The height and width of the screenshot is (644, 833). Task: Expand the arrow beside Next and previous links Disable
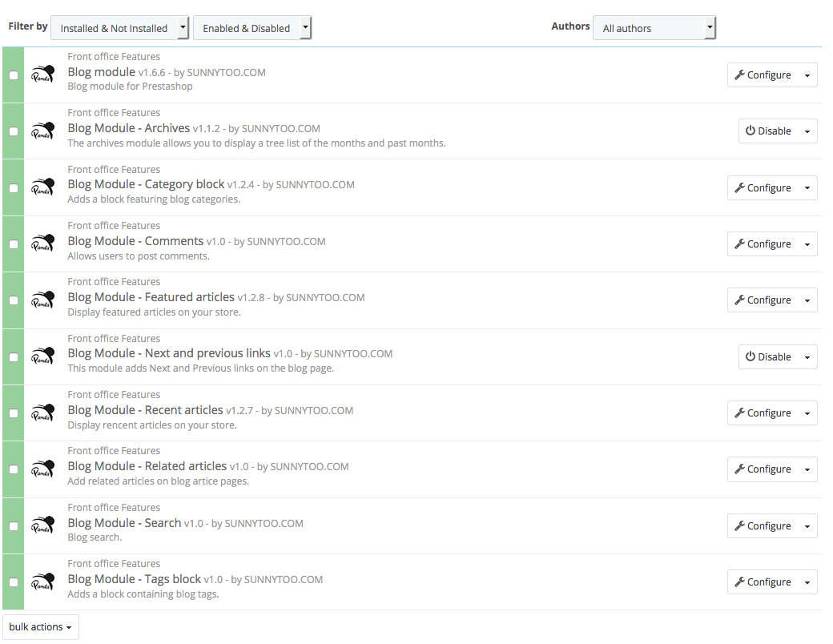(807, 357)
